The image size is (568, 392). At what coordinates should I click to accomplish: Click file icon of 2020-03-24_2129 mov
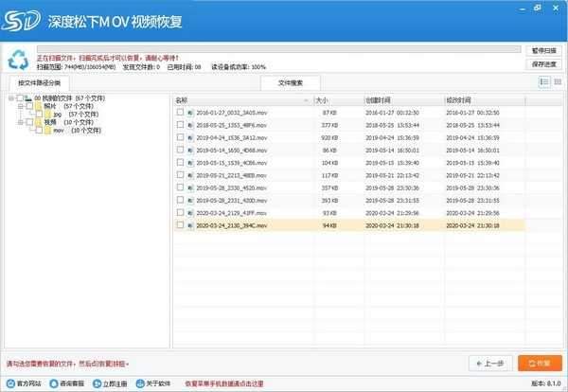190,213
